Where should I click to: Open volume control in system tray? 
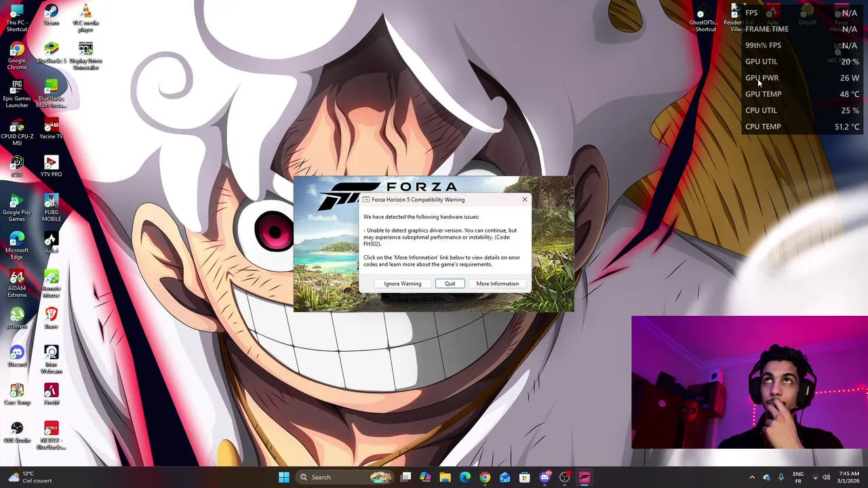click(x=827, y=477)
